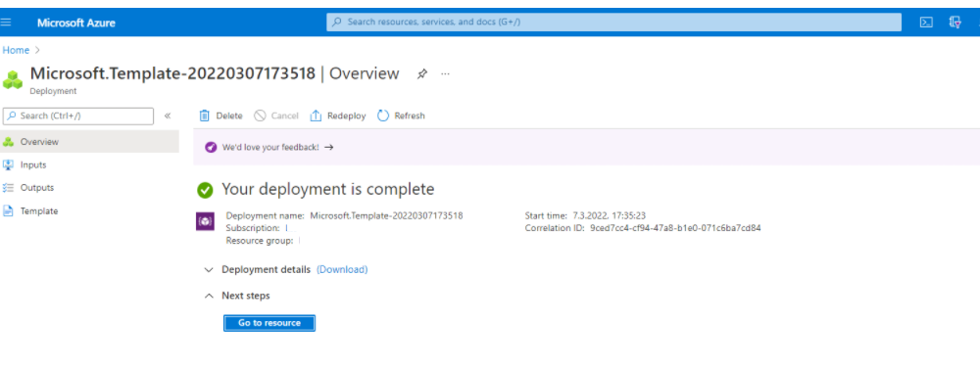This screenshot has width=980, height=369.
Task: Delete the deployment via toolbar
Action: click(220, 115)
